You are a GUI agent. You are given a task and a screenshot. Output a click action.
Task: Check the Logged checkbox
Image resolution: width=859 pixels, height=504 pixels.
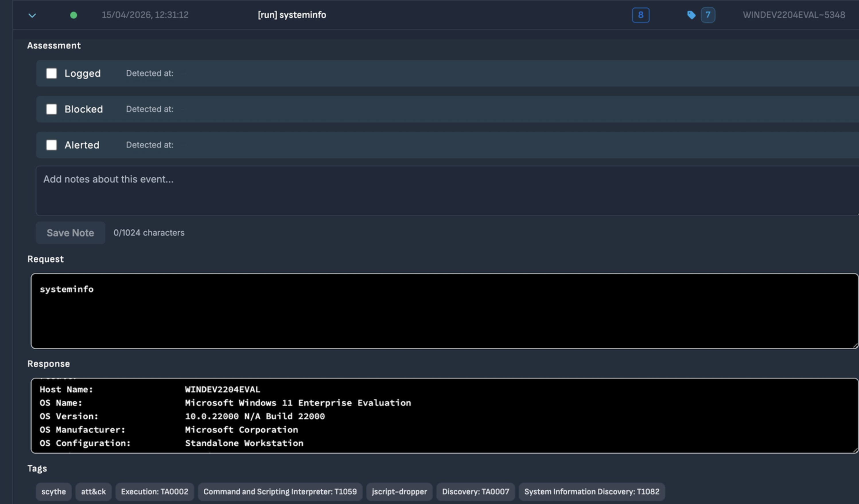pos(51,74)
